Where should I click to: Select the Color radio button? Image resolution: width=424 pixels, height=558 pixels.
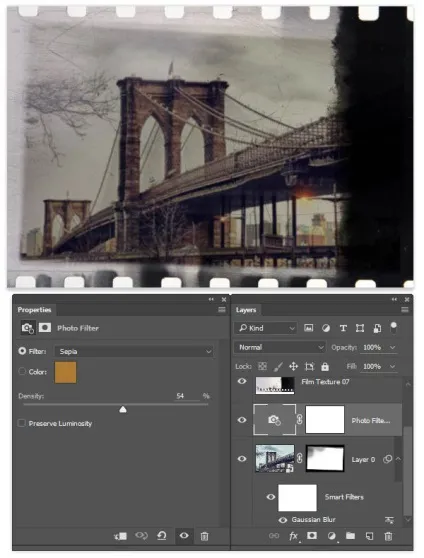pos(22,371)
